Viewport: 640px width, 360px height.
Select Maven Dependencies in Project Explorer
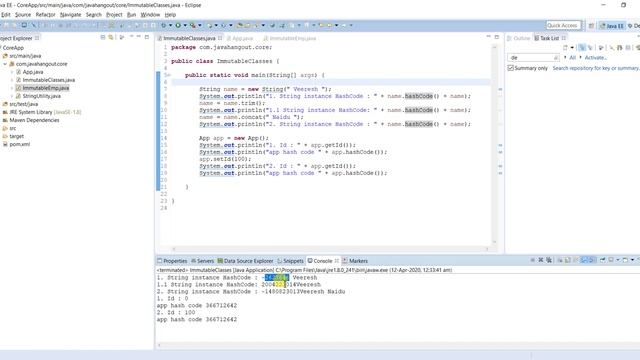coord(31,120)
